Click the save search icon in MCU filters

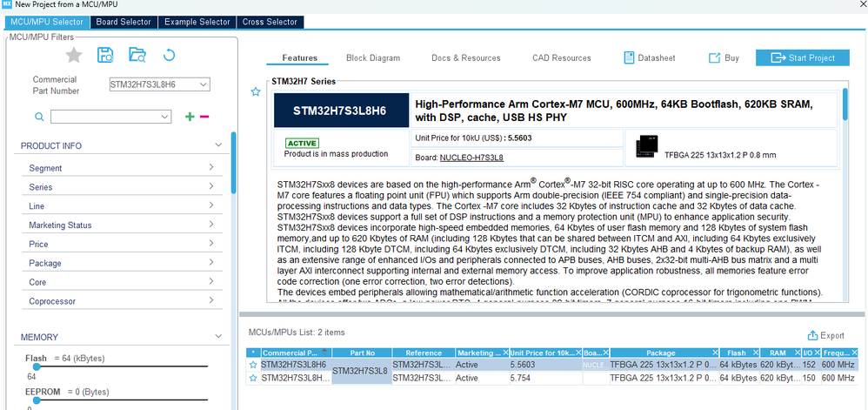click(105, 55)
